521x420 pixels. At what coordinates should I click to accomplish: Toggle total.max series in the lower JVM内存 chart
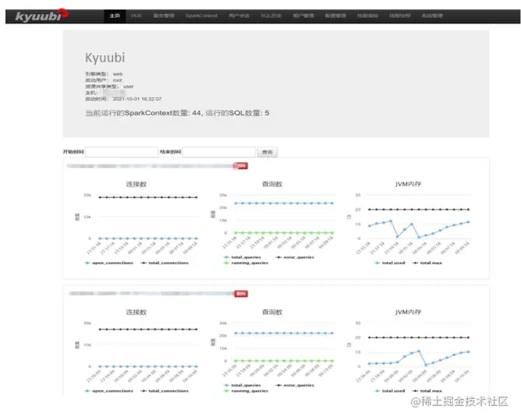tap(428, 391)
